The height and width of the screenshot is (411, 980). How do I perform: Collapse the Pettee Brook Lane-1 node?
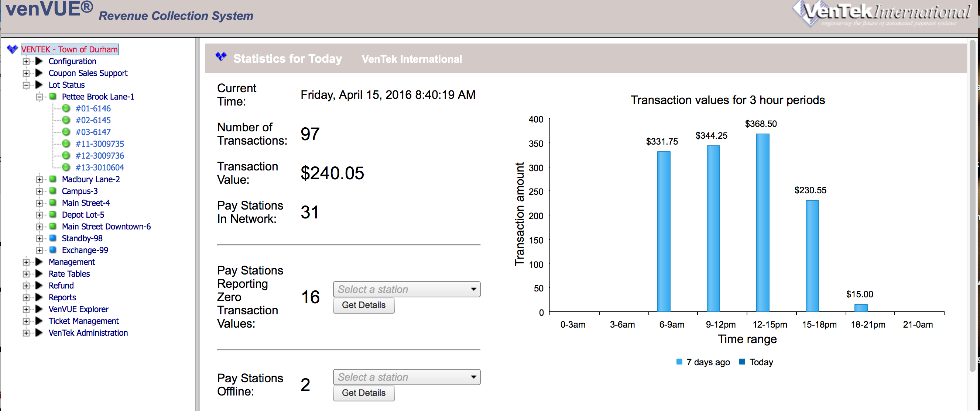[x=39, y=97]
